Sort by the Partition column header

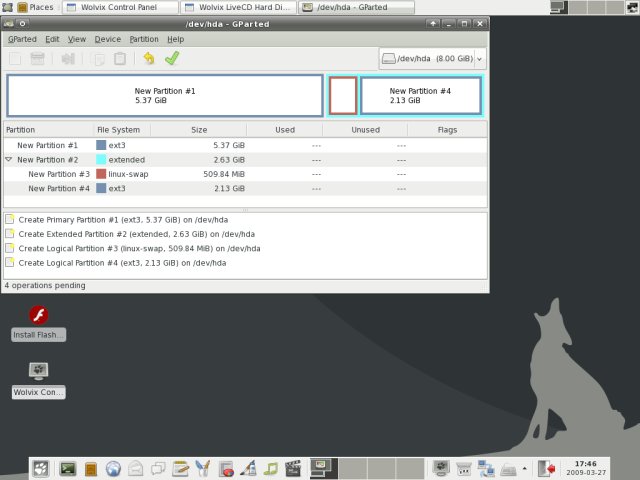coord(48,130)
